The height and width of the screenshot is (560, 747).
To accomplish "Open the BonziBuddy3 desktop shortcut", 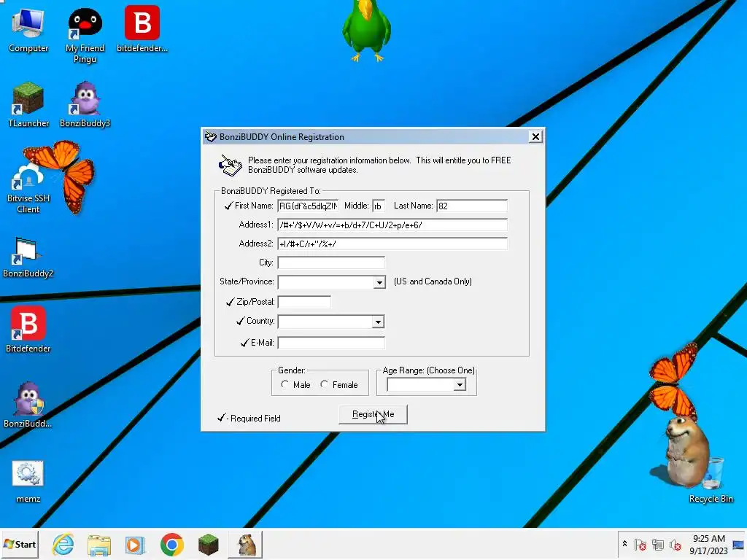I will 85,105.
